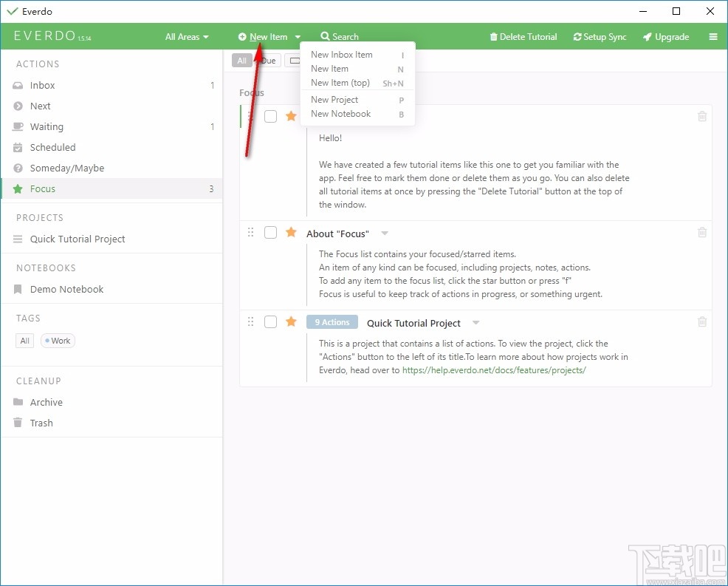The image size is (728, 586).
Task: Open the help.everdo.net projects link
Action: tap(494, 370)
